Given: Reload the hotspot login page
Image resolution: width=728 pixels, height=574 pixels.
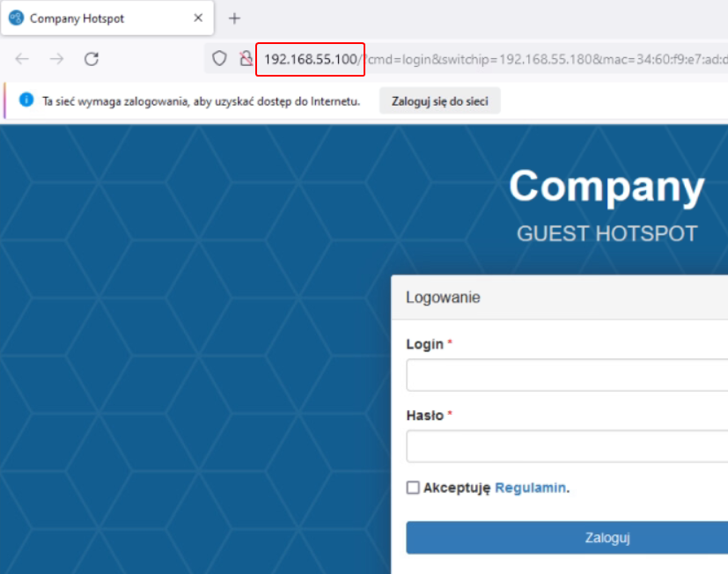Looking at the screenshot, I should (91, 59).
